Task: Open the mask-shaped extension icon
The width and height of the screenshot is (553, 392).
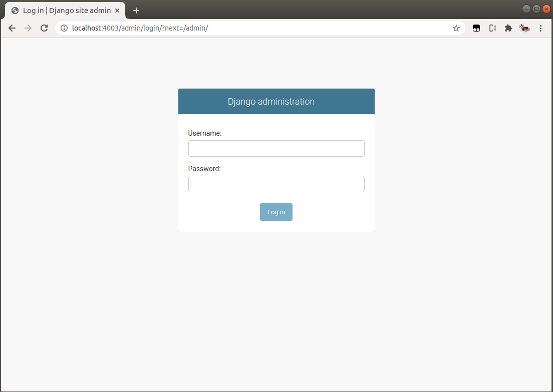Action: (476, 28)
